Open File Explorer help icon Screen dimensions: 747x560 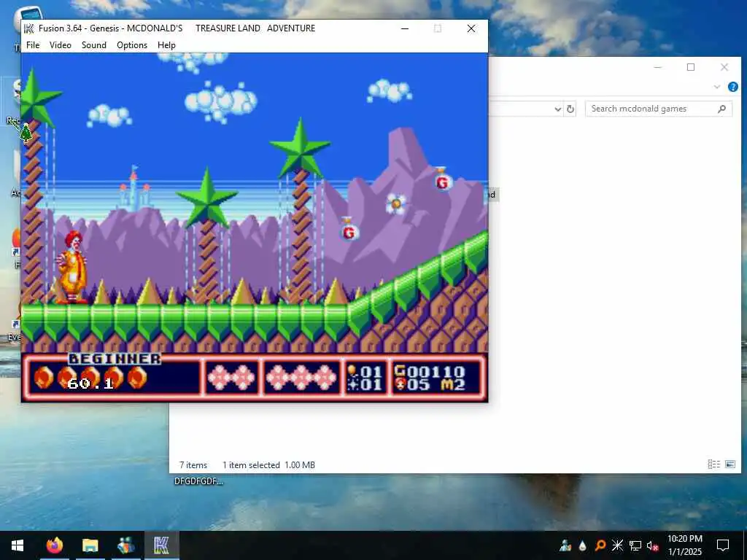pyautogui.click(x=732, y=87)
